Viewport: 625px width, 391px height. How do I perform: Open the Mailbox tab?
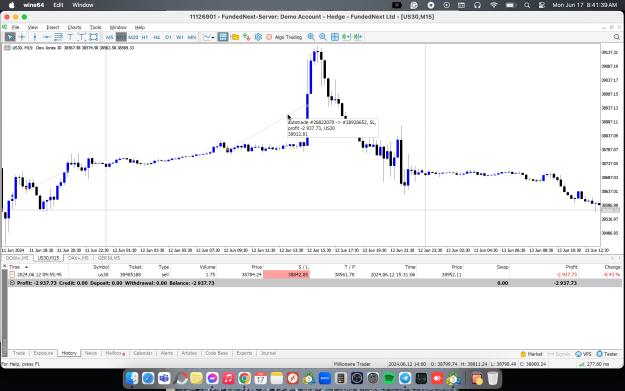pyautogui.click(x=115, y=354)
